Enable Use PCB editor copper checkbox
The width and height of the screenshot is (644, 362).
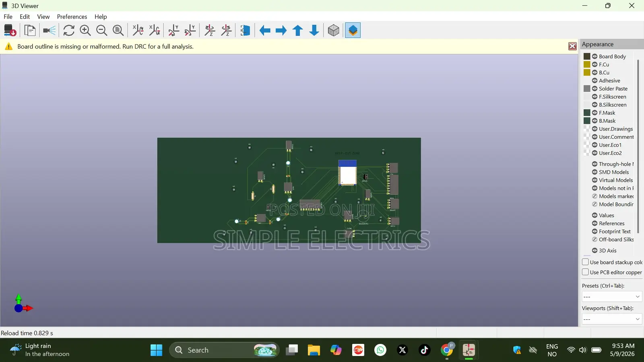pos(586,272)
